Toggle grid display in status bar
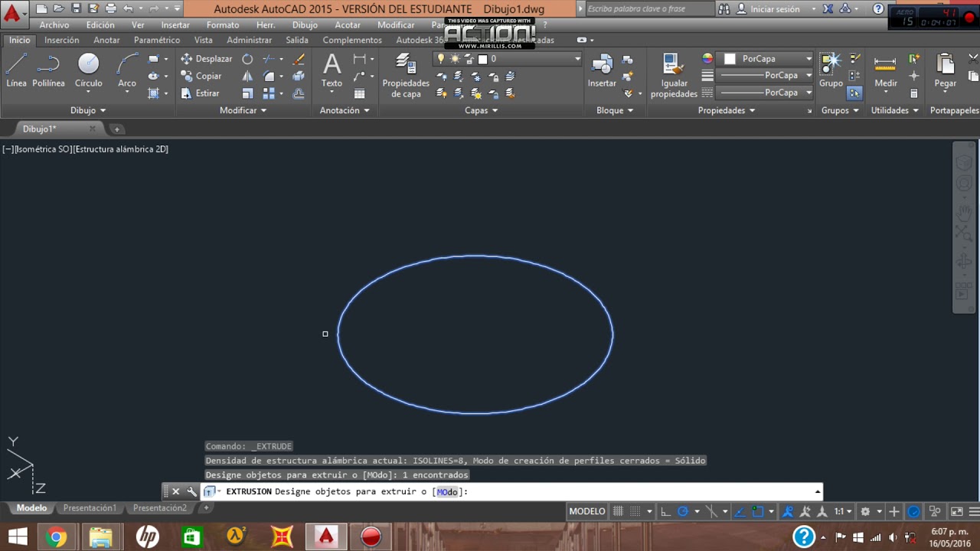 (x=619, y=511)
